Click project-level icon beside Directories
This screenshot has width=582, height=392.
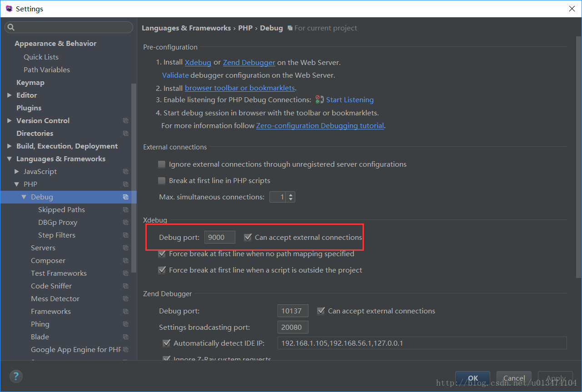coord(125,134)
